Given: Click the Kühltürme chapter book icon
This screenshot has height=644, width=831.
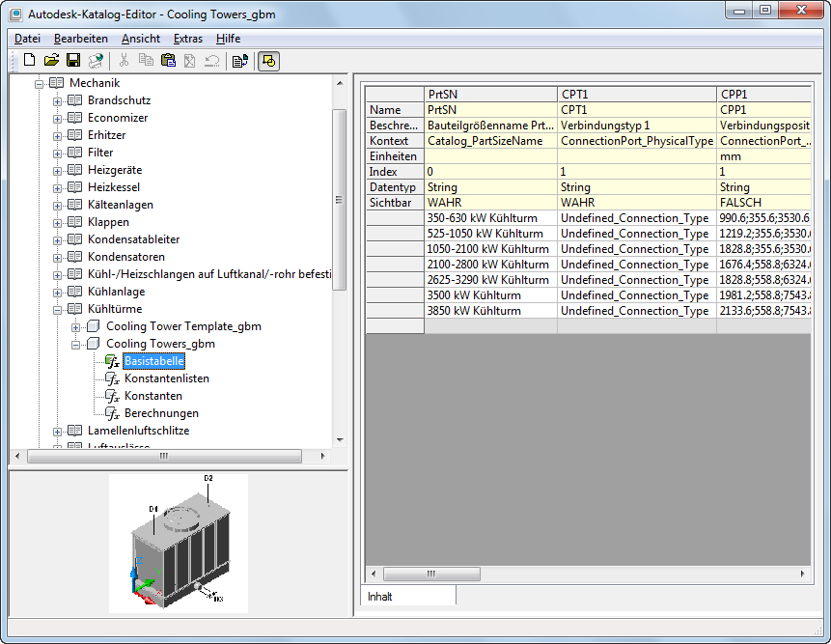Looking at the screenshot, I should coord(74,309).
